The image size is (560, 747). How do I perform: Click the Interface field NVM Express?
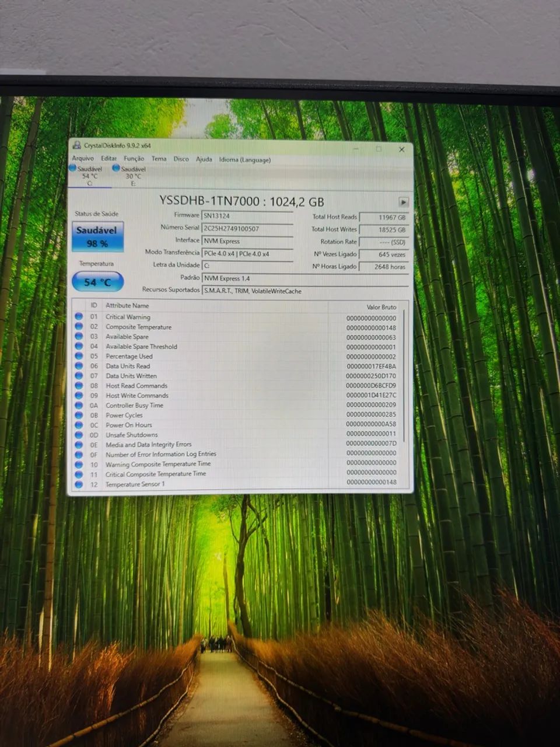(247, 241)
